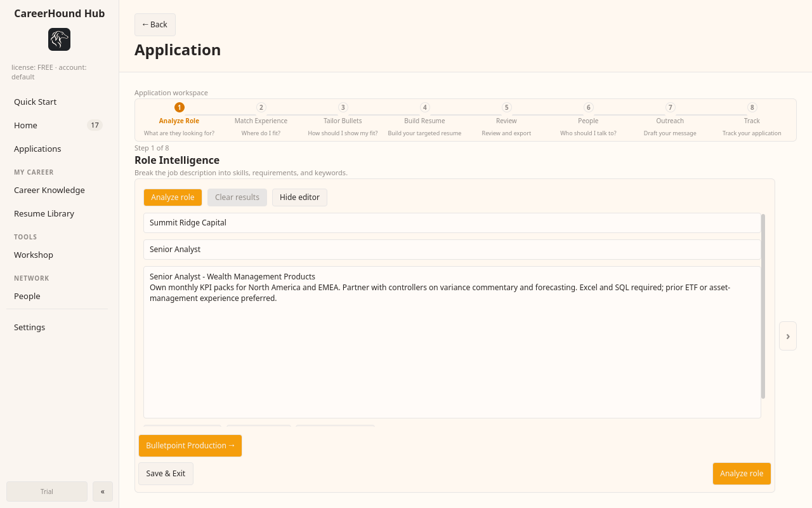The height and width of the screenshot is (508, 812).
Task: Open Home in the sidebar
Action: 57,125
